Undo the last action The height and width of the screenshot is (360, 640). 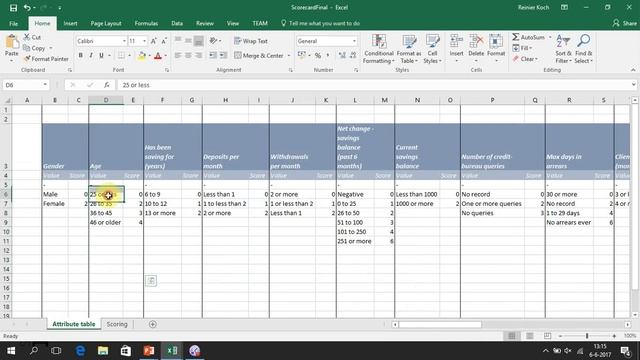27,8
